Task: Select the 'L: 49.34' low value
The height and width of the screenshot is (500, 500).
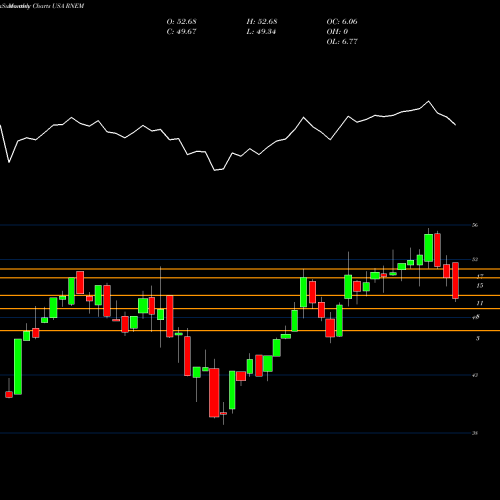Action: tap(261, 32)
